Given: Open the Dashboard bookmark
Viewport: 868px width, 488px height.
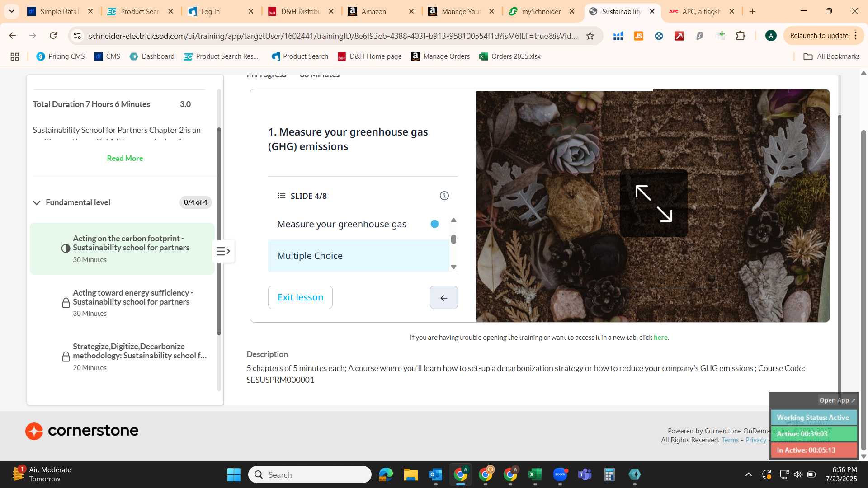Looking at the screenshot, I should pyautogui.click(x=152, y=56).
